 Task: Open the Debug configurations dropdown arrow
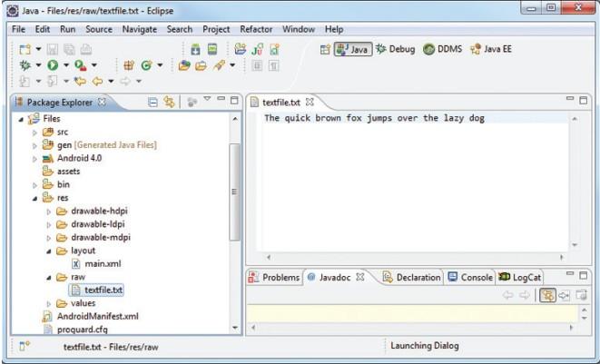[38, 65]
